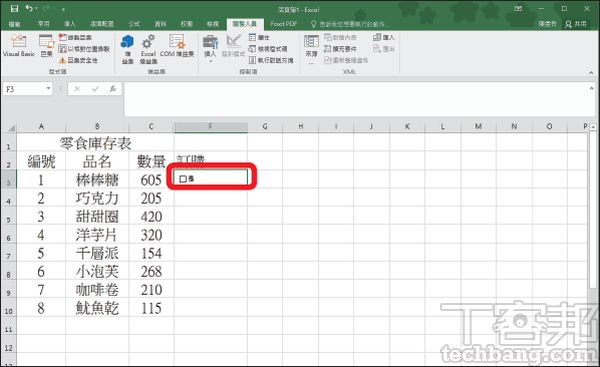Click the title cell 零食庫存表
This screenshot has height=367, width=600.
click(x=95, y=144)
